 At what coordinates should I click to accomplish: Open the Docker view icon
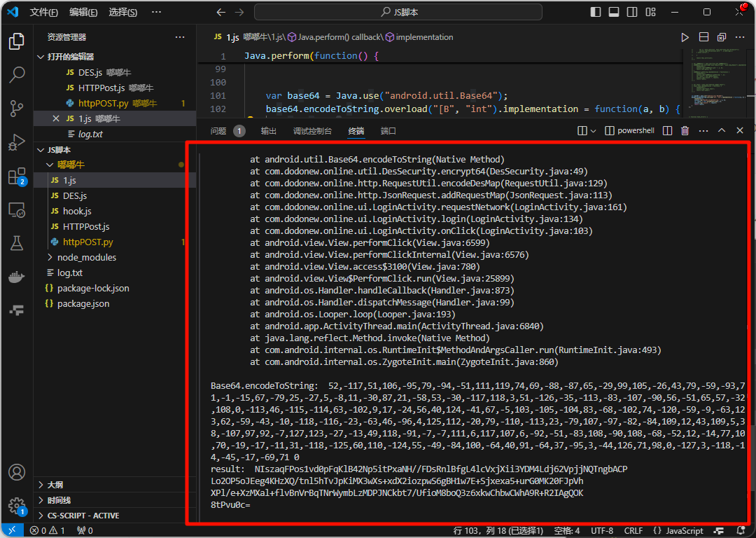17,277
